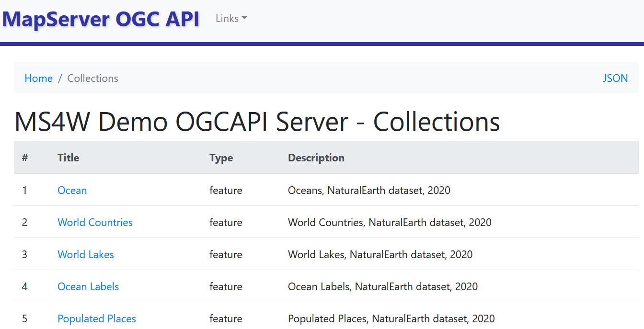Click row number 3 cell
Screen dimensions: 644x329
tap(25, 255)
